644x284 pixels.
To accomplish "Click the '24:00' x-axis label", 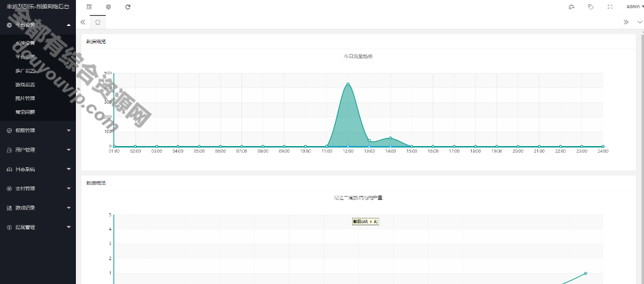I will tap(603, 152).
